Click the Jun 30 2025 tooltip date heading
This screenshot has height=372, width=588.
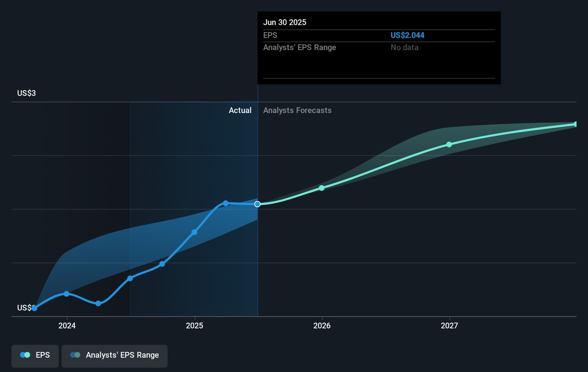(x=285, y=22)
